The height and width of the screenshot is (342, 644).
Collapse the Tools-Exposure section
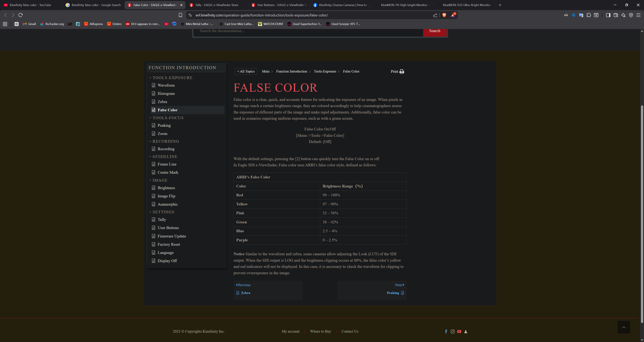tap(150, 78)
